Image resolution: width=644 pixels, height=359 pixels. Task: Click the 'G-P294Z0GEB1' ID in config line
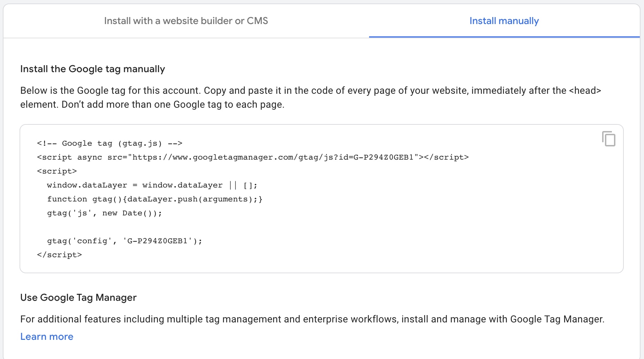pyautogui.click(x=157, y=241)
